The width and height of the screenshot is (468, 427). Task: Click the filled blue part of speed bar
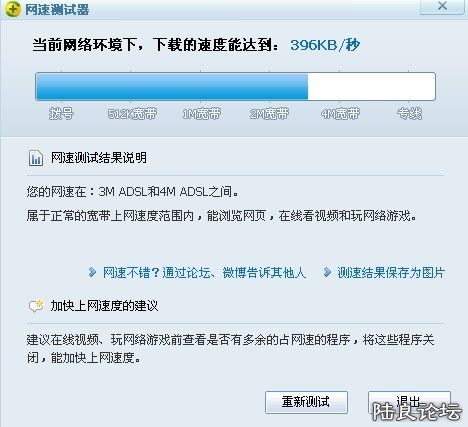tap(172, 86)
